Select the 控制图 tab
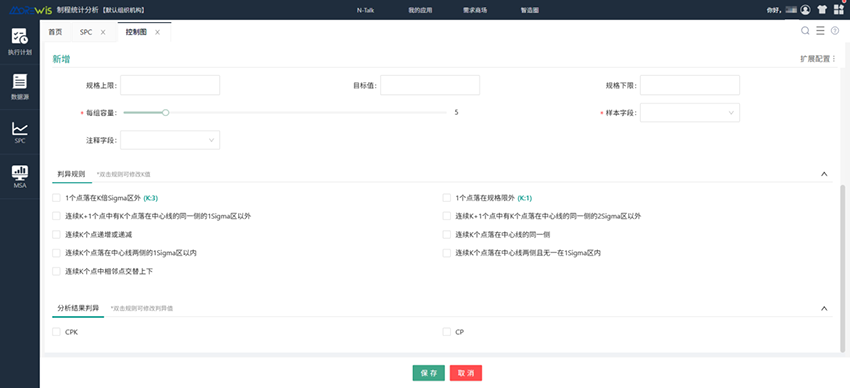 coord(136,33)
